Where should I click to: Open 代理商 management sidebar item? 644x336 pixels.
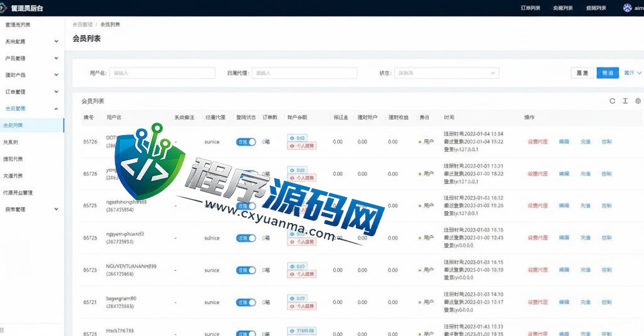click(18, 192)
